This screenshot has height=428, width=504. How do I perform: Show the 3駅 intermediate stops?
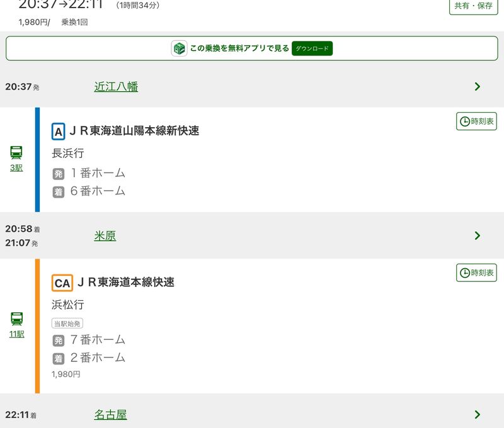point(16,168)
